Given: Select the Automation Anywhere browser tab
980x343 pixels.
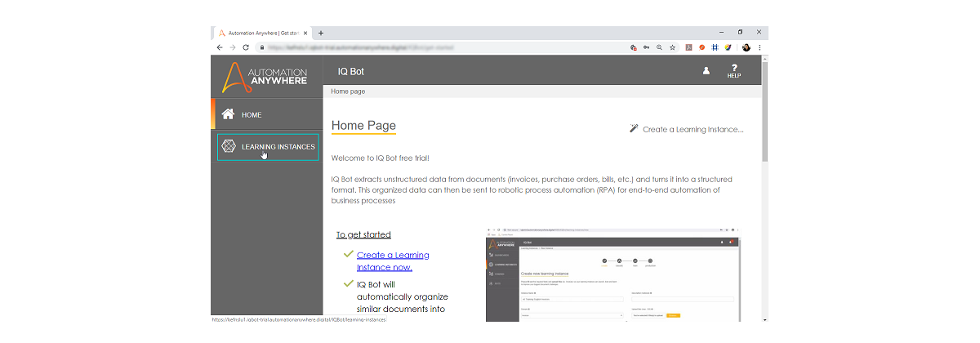Looking at the screenshot, I should 262,33.
